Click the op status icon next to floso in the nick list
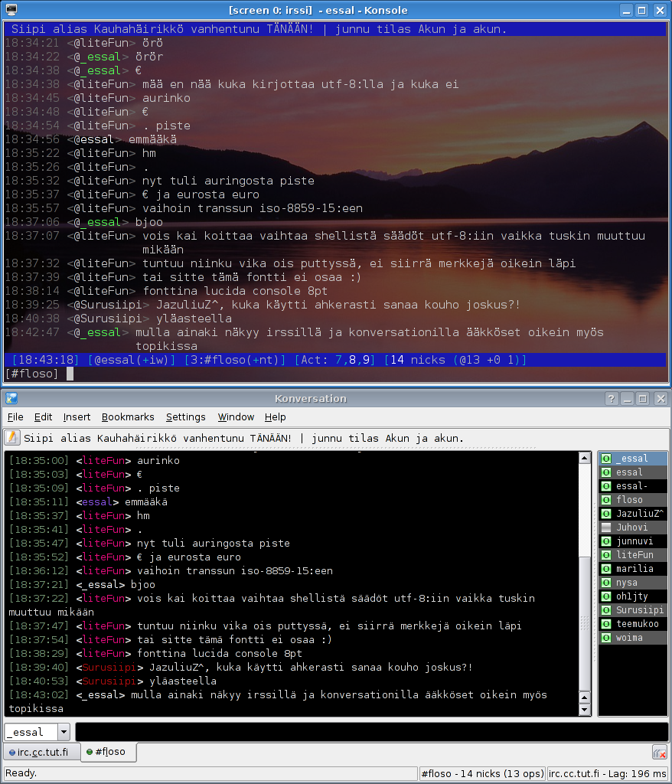This screenshot has height=784, width=672. coord(606,500)
